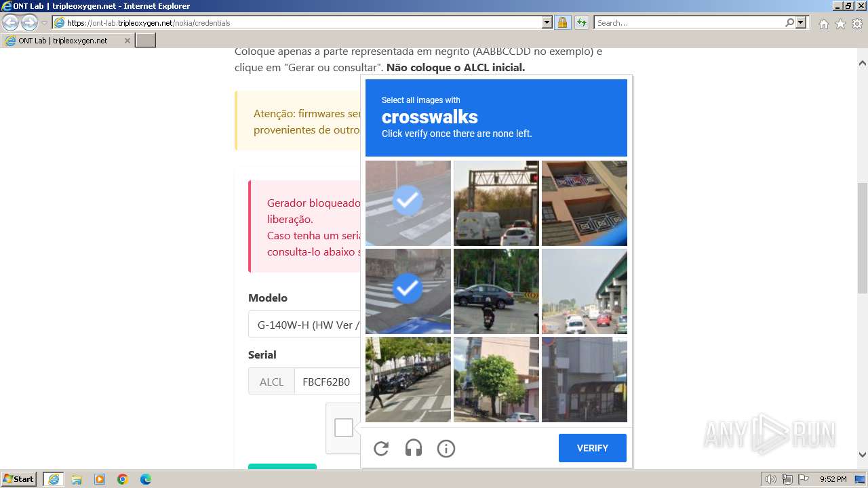This screenshot has height=488, width=868.
Task: Click the volume tray icon
Action: pos(771,479)
